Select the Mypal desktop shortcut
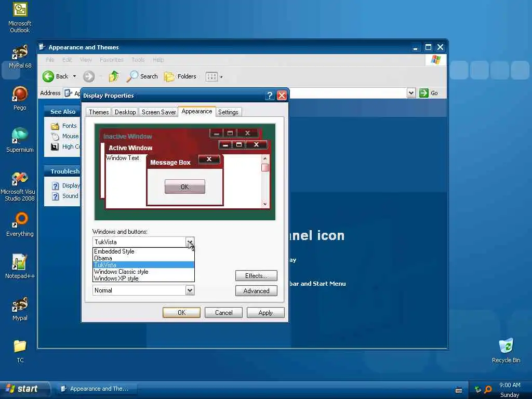This screenshot has width=532, height=399. tap(20, 309)
